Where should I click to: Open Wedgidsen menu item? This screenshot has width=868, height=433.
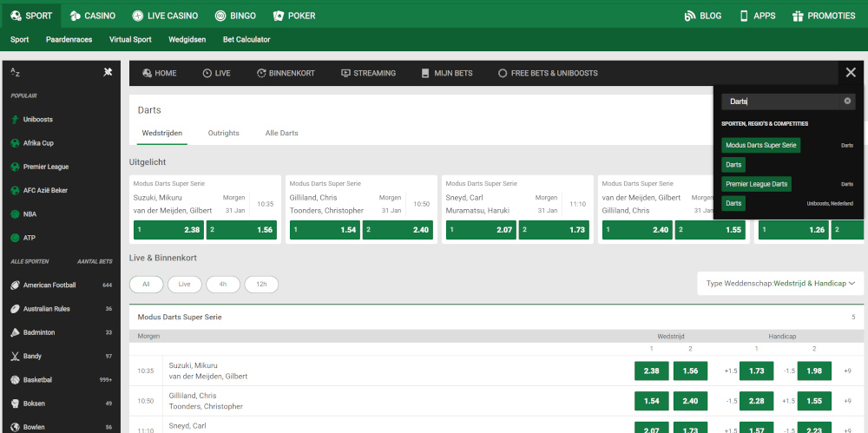coord(187,39)
